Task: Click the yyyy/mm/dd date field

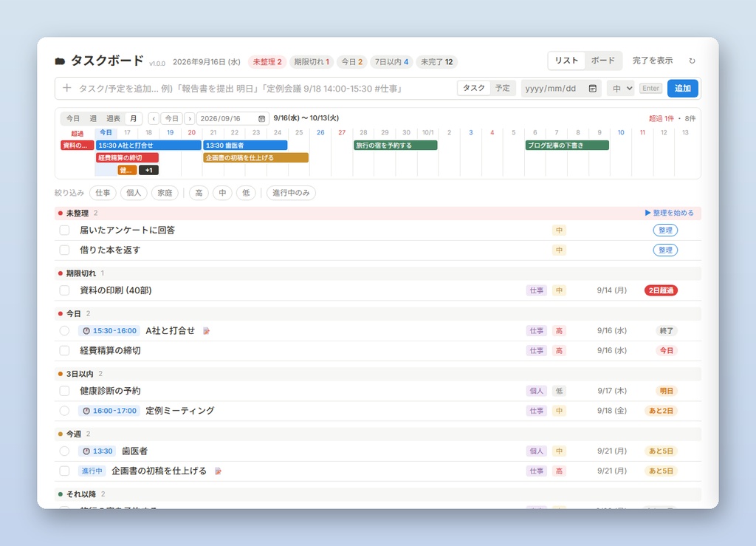Action: (561, 88)
